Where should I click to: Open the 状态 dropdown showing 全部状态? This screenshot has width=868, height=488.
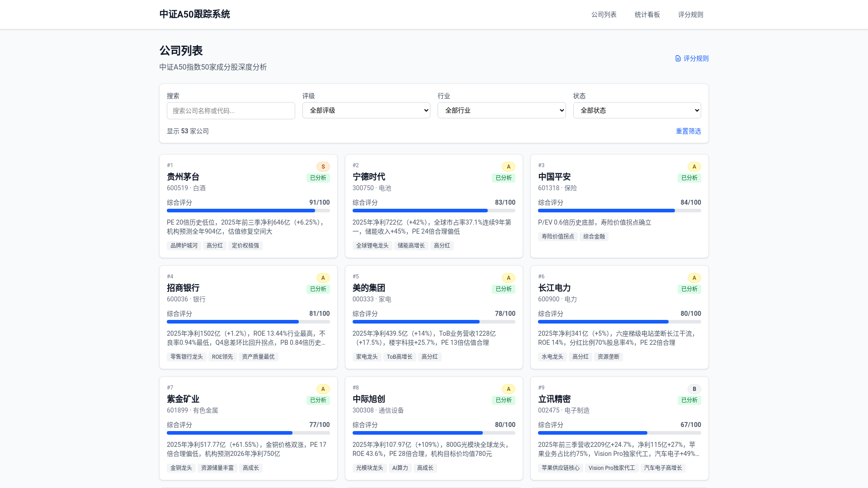637,110
